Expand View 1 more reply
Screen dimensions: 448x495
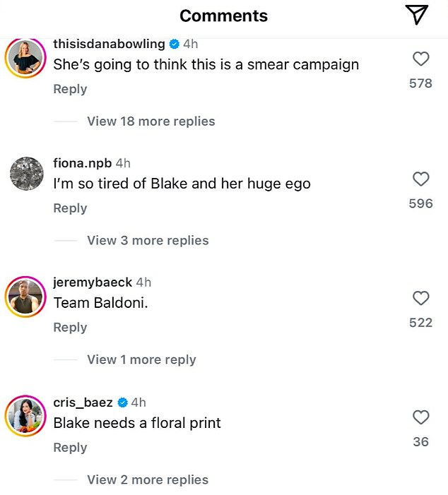[x=141, y=359]
